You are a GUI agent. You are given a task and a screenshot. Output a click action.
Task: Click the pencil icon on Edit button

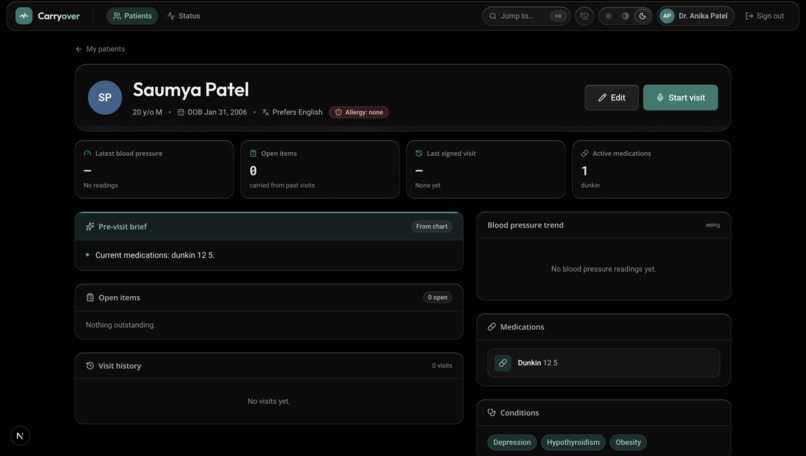(602, 98)
